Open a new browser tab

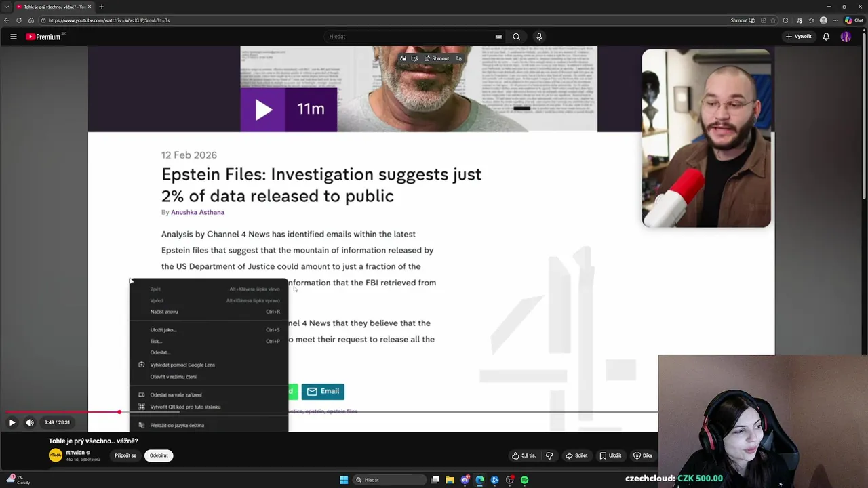102,7
